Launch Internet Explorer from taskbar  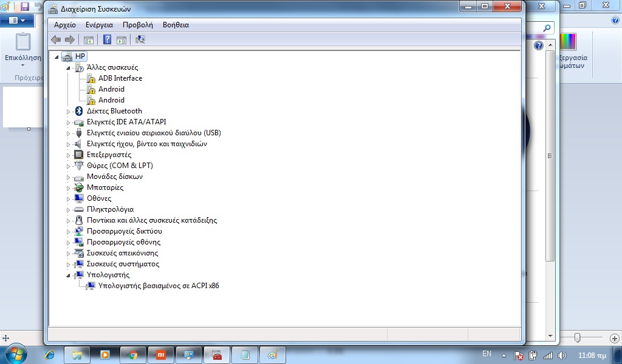tap(50, 355)
